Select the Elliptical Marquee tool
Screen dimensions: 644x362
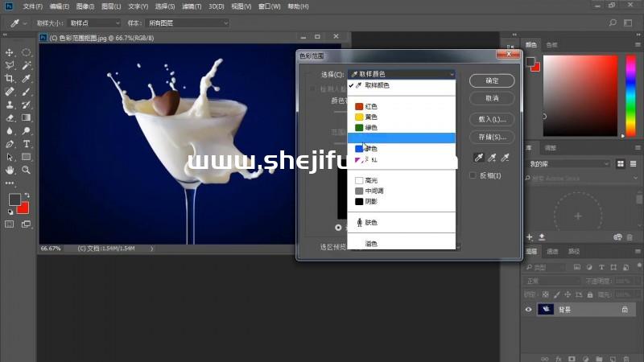click(x=26, y=52)
